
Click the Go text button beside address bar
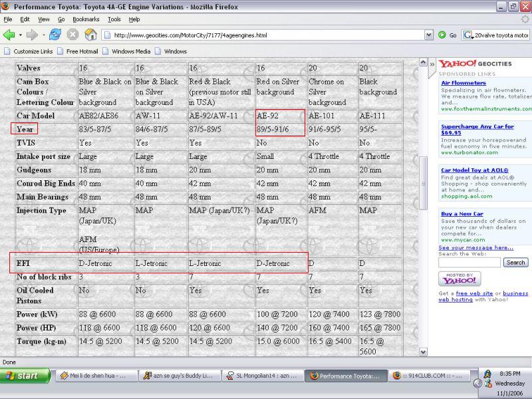point(453,35)
